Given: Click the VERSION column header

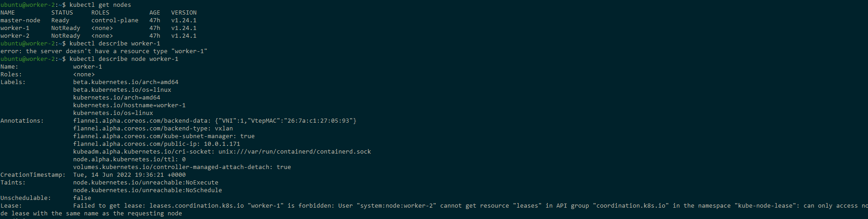Looking at the screenshot, I should [184, 13].
